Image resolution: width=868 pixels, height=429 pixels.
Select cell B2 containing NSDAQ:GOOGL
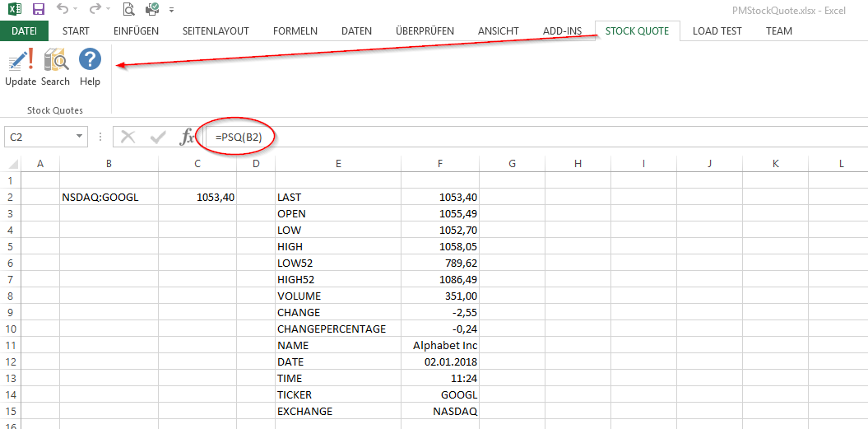click(x=109, y=198)
